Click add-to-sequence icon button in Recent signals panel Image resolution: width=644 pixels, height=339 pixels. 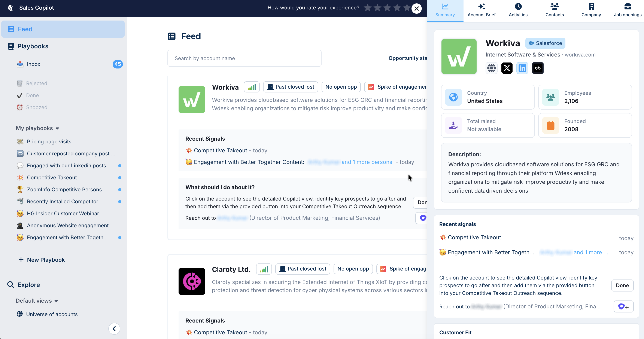(623, 306)
